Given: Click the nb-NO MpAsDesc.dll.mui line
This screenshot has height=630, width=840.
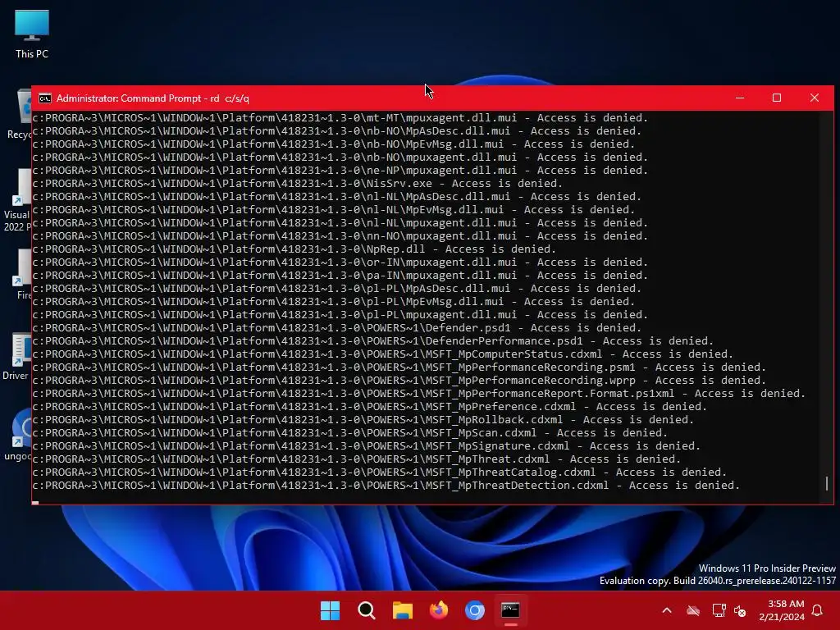Looking at the screenshot, I should 337,130.
